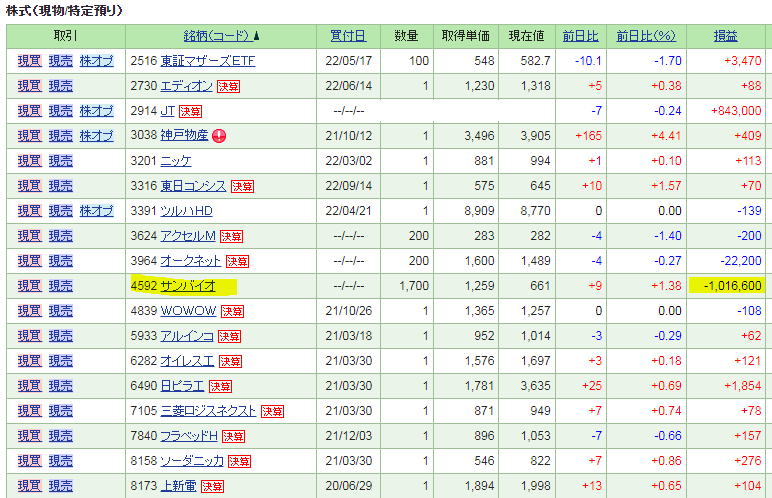Open the 神戸物産 stock link
Viewport: 772px width, 498px height.
[184, 135]
